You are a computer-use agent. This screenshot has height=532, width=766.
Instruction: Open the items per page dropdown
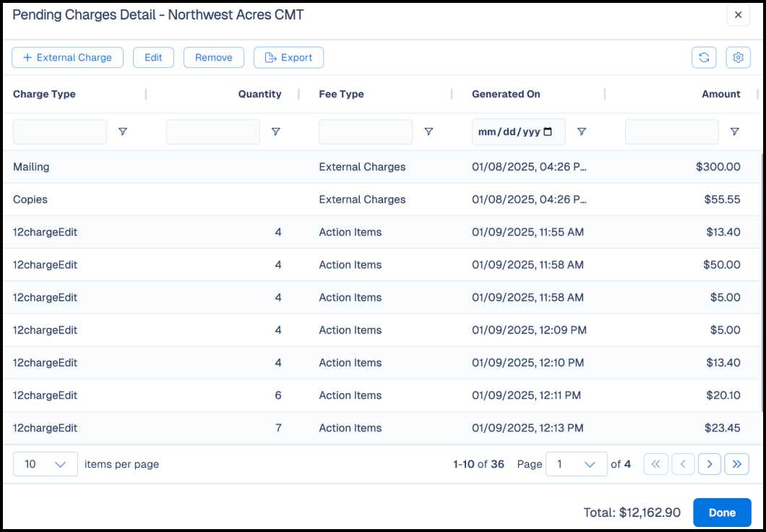pos(46,464)
